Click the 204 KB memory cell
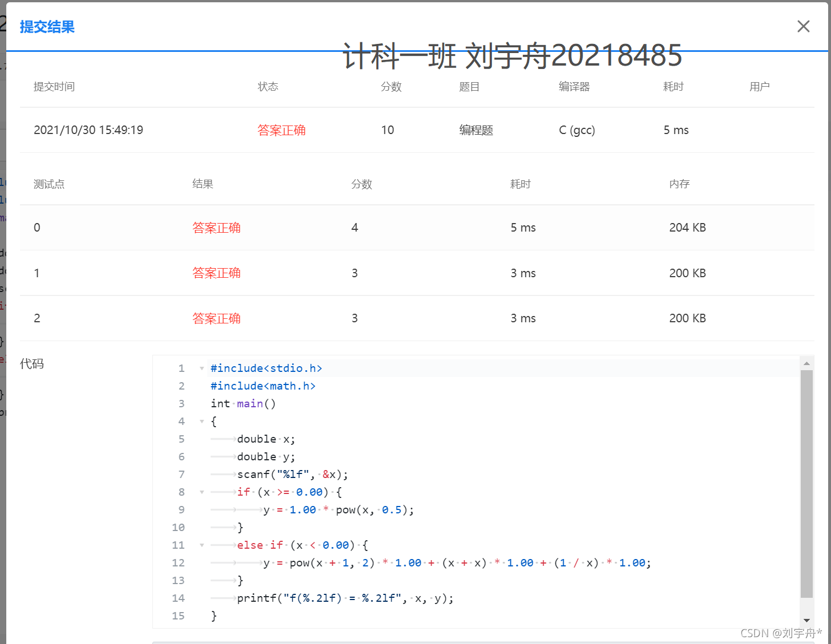Screen dimensions: 831x644 (687, 228)
